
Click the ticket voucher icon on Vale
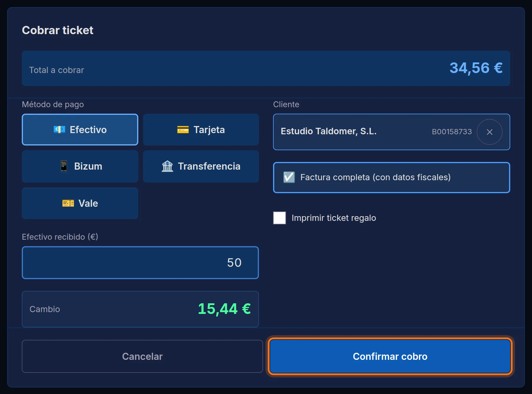point(68,203)
